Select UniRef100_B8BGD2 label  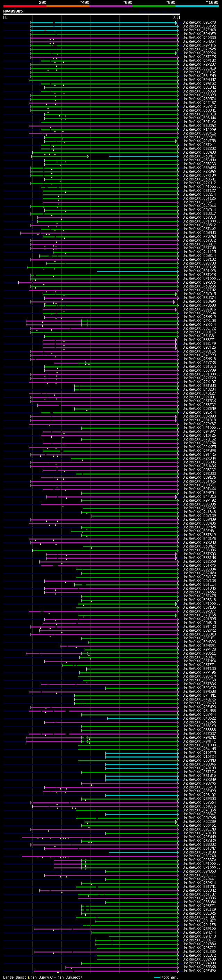coord(199,844)
